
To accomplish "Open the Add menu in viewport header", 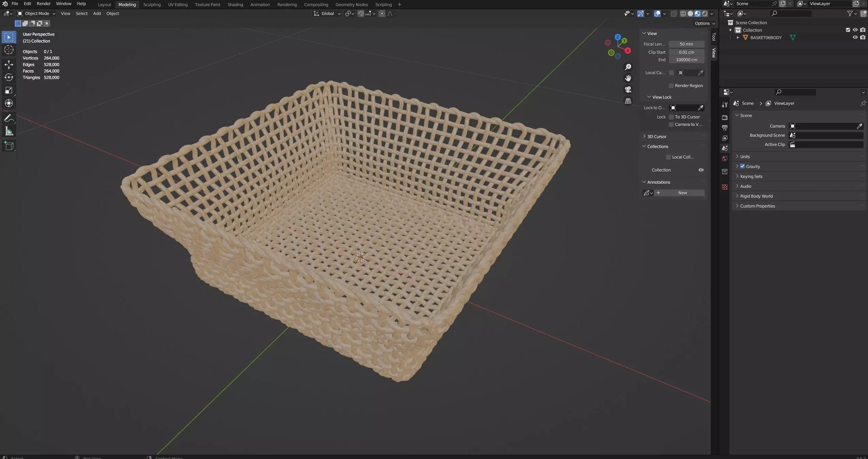I will pos(97,14).
